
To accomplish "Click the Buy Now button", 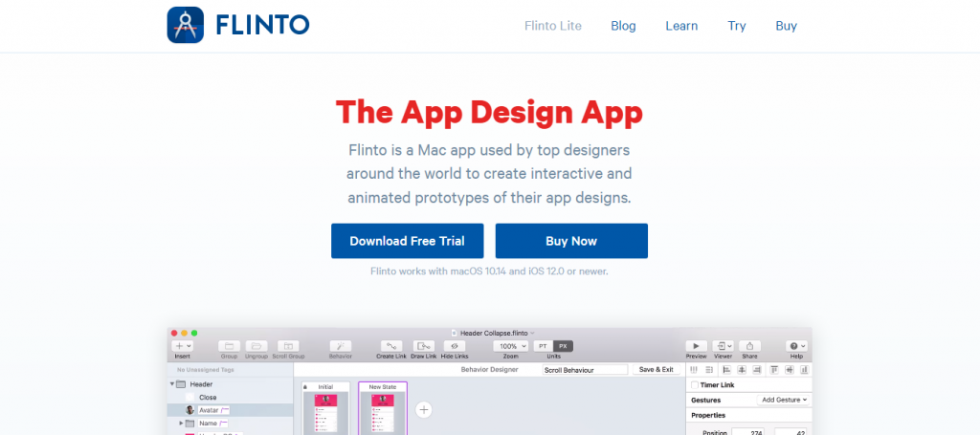I will [x=571, y=241].
